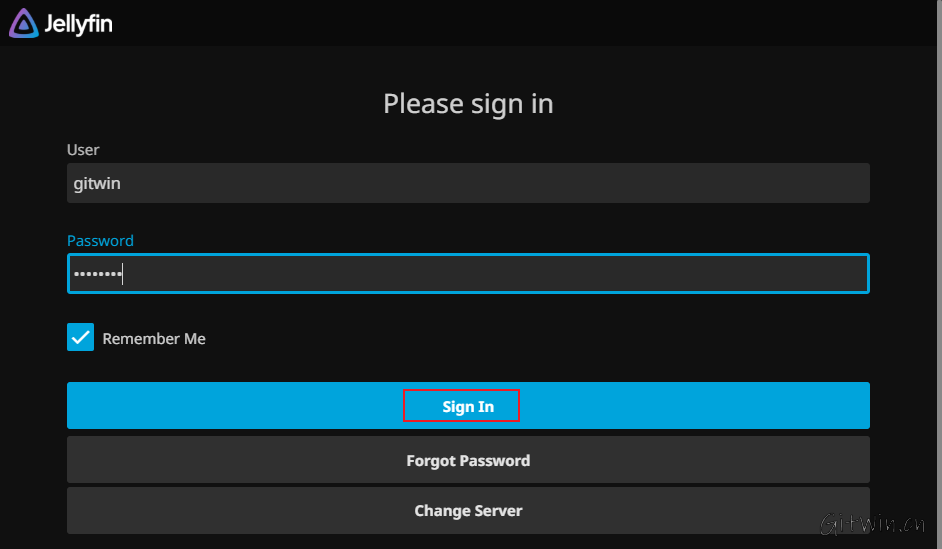942x549 pixels.
Task: Click the Jellyfin triangle logo icon
Action: pyautogui.click(x=23, y=23)
